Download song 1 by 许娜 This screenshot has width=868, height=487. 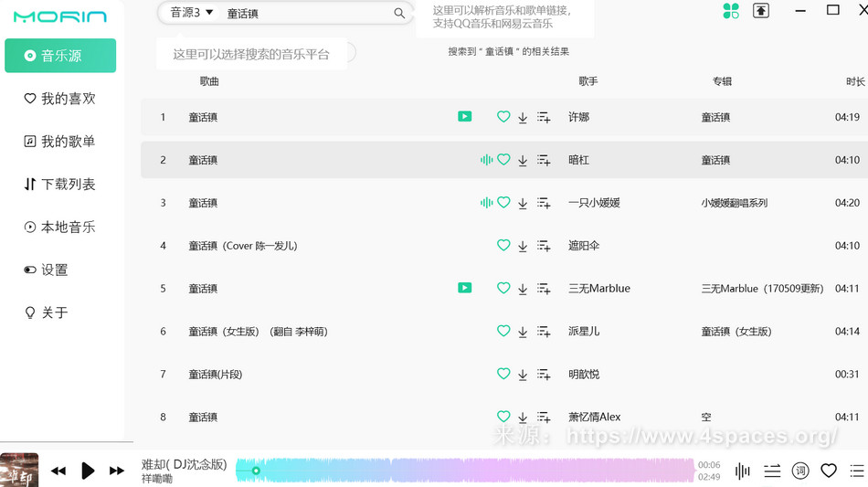[523, 118]
